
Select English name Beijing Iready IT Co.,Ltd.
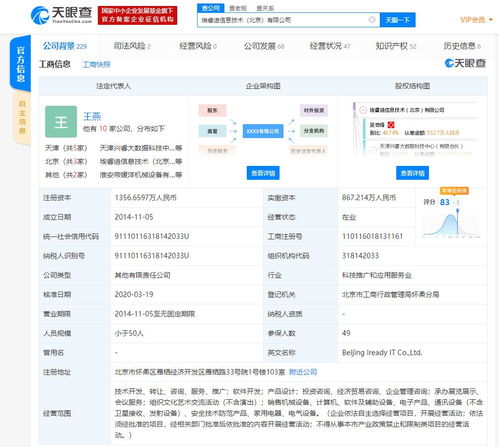pyautogui.click(x=382, y=352)
